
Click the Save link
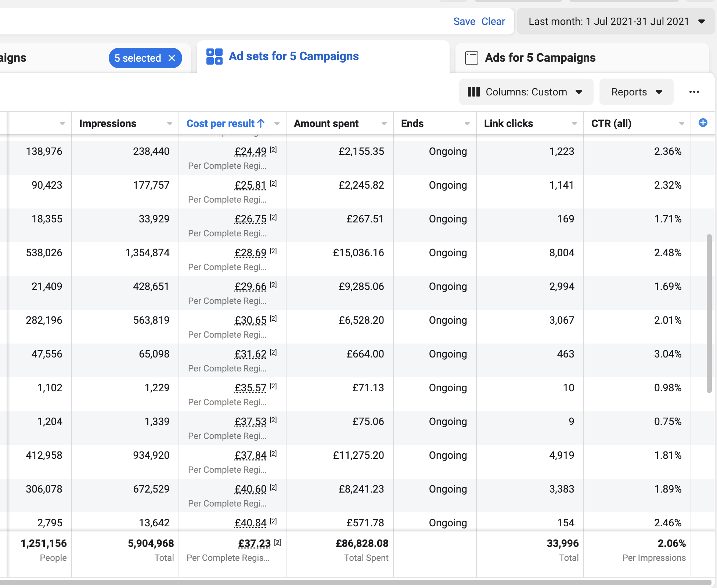coord(464,22)
